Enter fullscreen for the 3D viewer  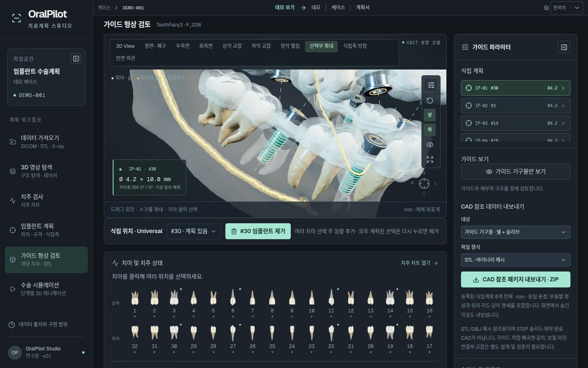430,159
